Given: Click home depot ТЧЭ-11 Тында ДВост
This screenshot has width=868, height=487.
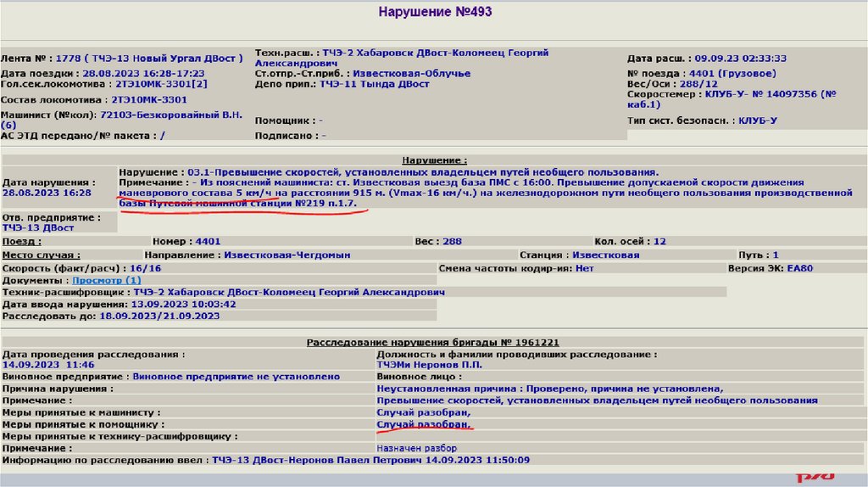Looking at the screenshot, I should coord(374,84).
